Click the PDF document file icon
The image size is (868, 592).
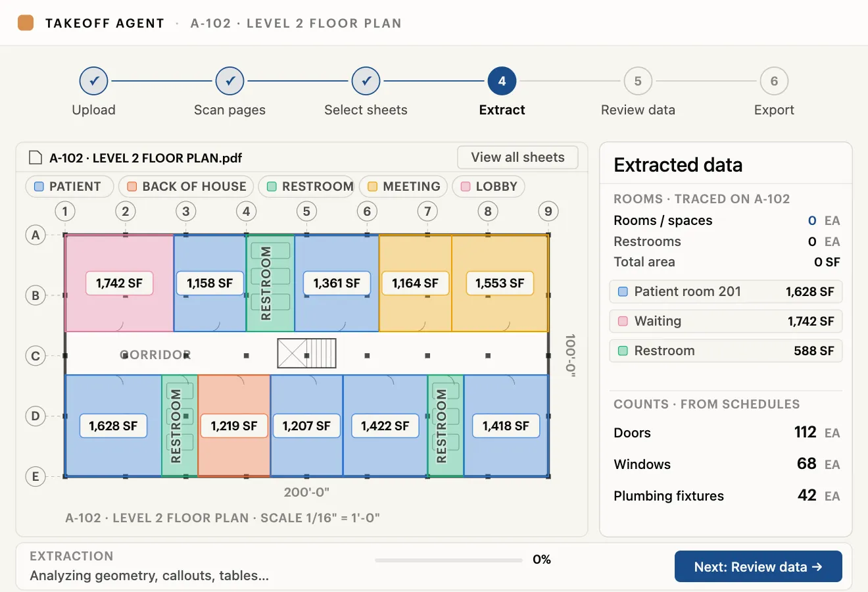click(x=35, y=158)
